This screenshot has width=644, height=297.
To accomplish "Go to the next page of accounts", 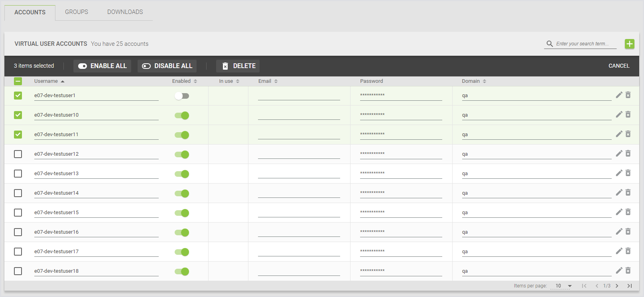I will click(x=617, y=286).
